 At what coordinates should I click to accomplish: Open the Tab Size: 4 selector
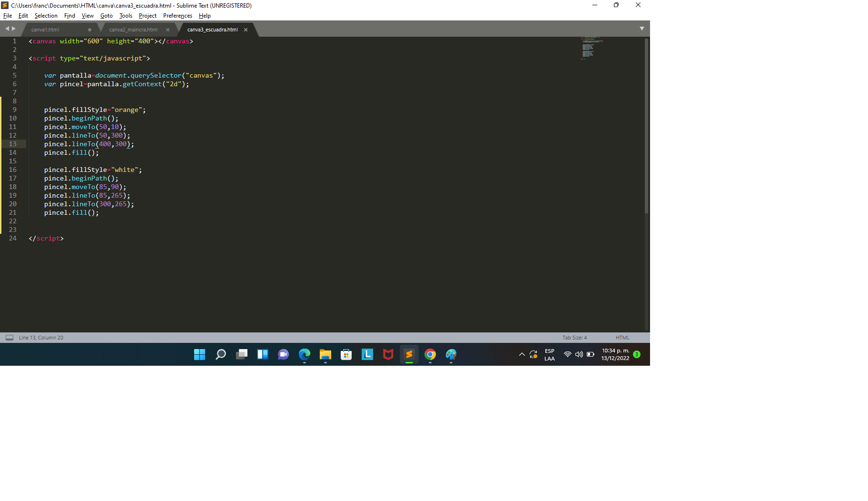click(x=574, y=338)
